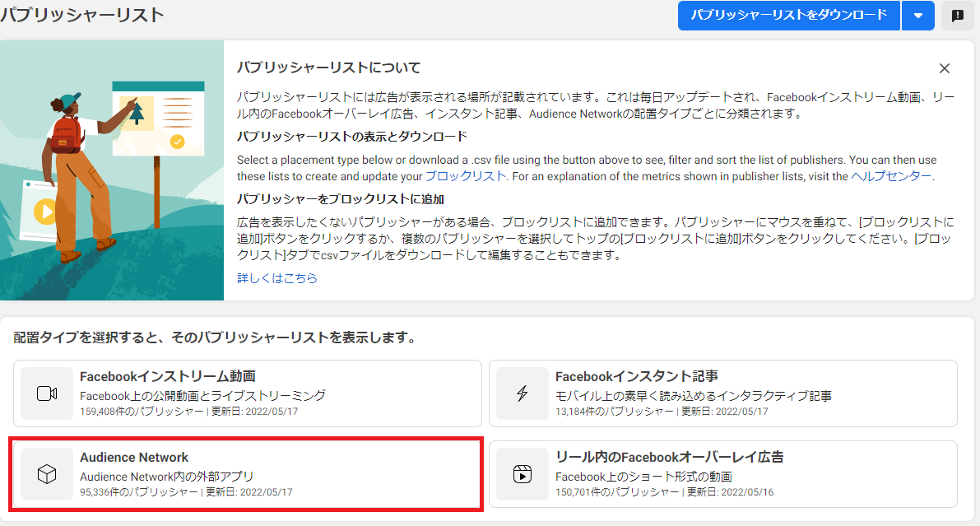Select the Audience Network placement title
The width and height of the screenshot is (980, 526).
pos(134,457)
